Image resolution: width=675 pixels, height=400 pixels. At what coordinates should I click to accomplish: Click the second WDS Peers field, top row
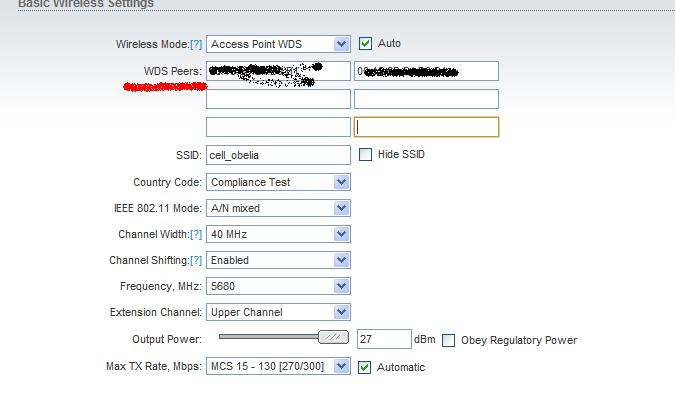coord(426,71)
